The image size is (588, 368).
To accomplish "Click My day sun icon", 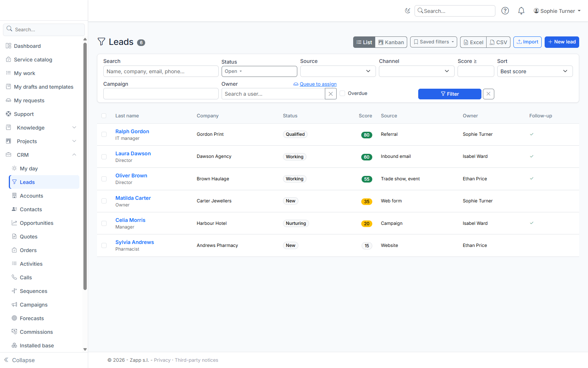I will [x=14, y=169].
